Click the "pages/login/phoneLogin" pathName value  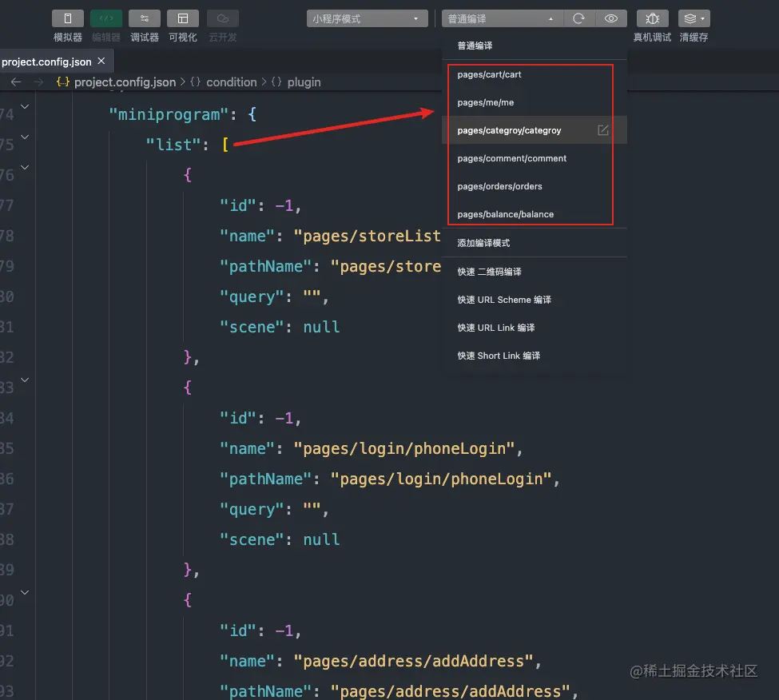click(441, 479)
